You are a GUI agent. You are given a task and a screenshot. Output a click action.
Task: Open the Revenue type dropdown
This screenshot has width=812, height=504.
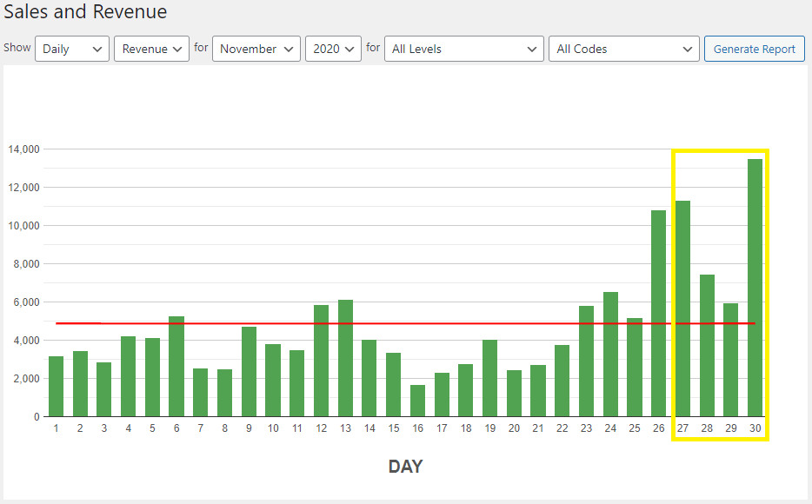[x=151, y=49]
